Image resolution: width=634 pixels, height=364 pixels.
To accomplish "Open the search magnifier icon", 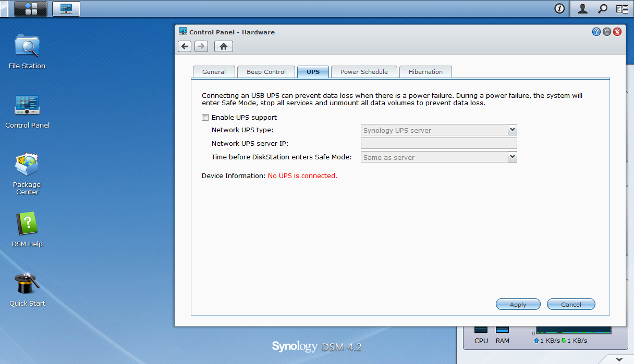I will [603, 9].
